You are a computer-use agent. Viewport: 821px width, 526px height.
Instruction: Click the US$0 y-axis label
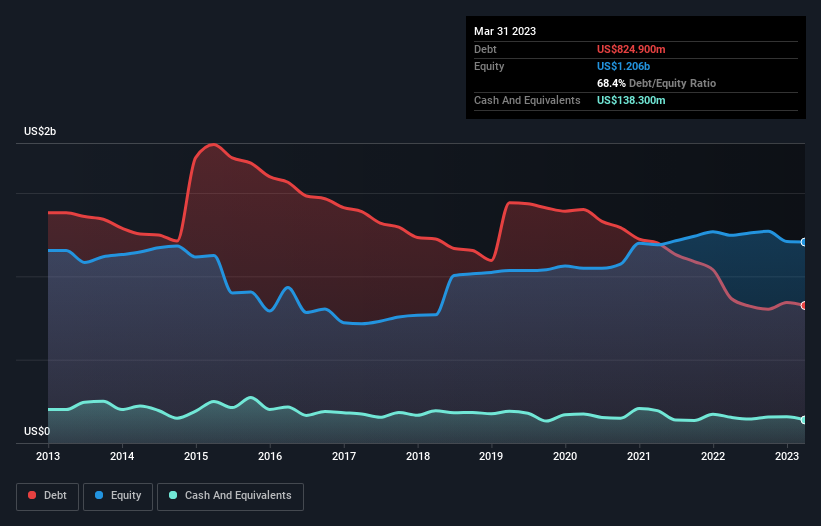(37, 432)
